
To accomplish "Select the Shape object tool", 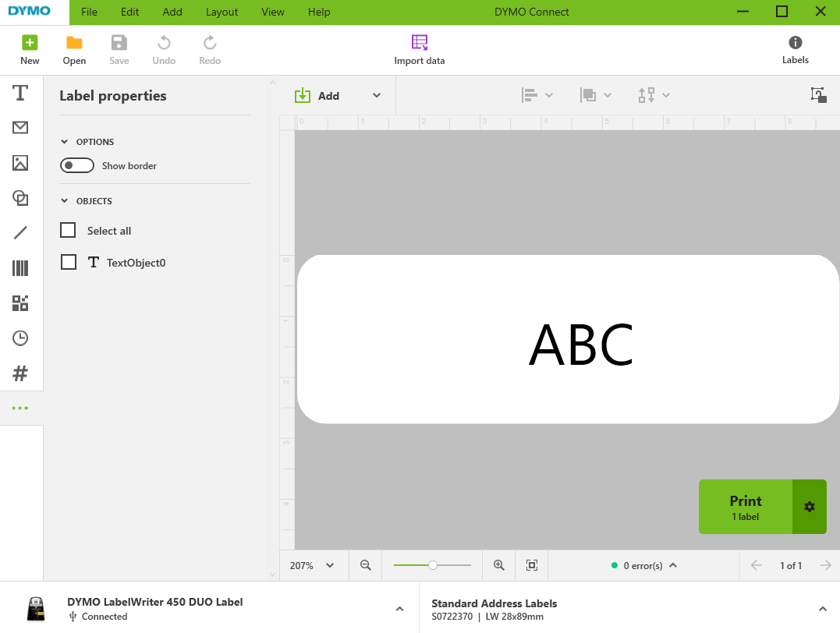I will [20, 198].
